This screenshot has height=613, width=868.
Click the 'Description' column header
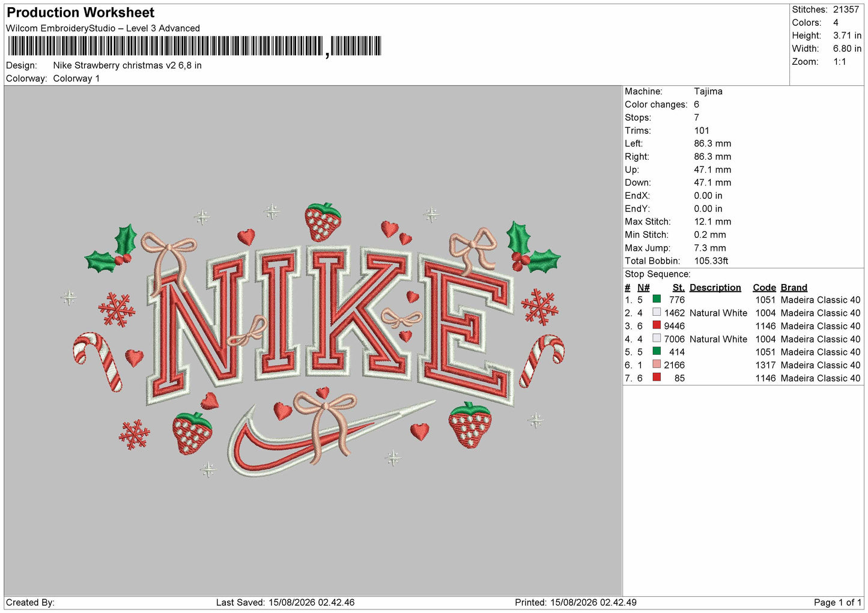[715, 288]
